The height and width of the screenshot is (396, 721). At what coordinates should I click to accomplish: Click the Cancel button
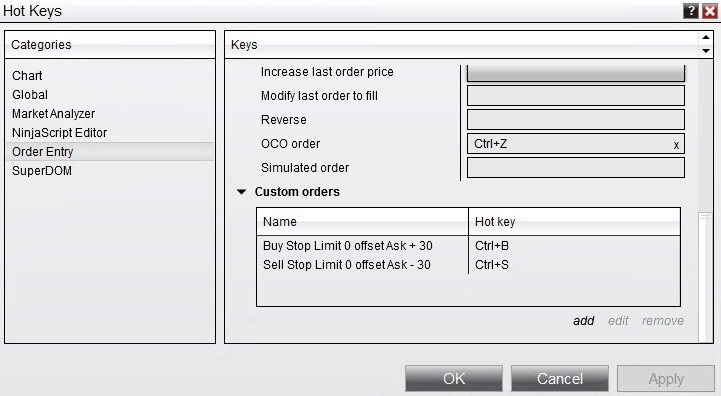(560, 379)
